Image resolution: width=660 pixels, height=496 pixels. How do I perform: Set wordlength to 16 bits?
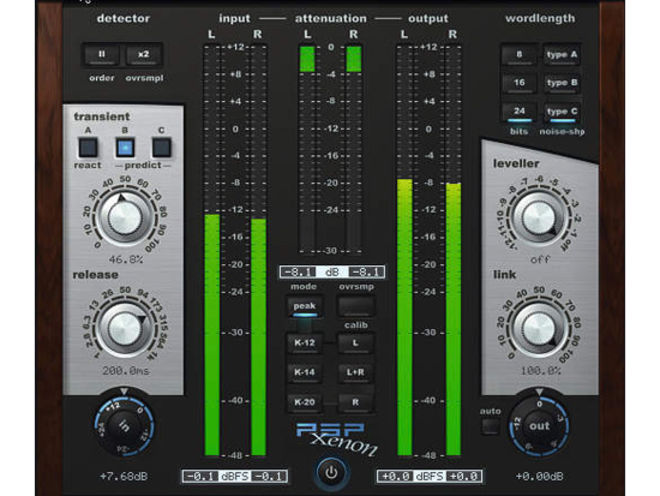tap(519, 83)
